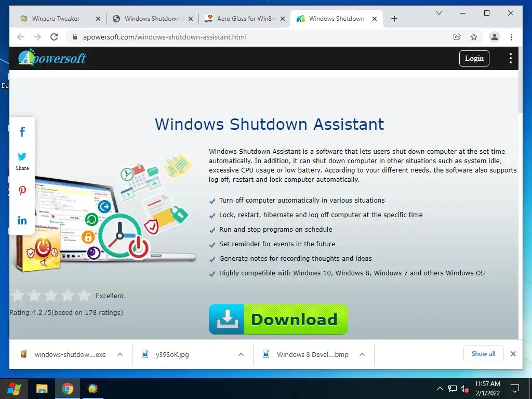Go forward in browser history
This screenshot has height=399, width=532.
click(x=37, y=37)
